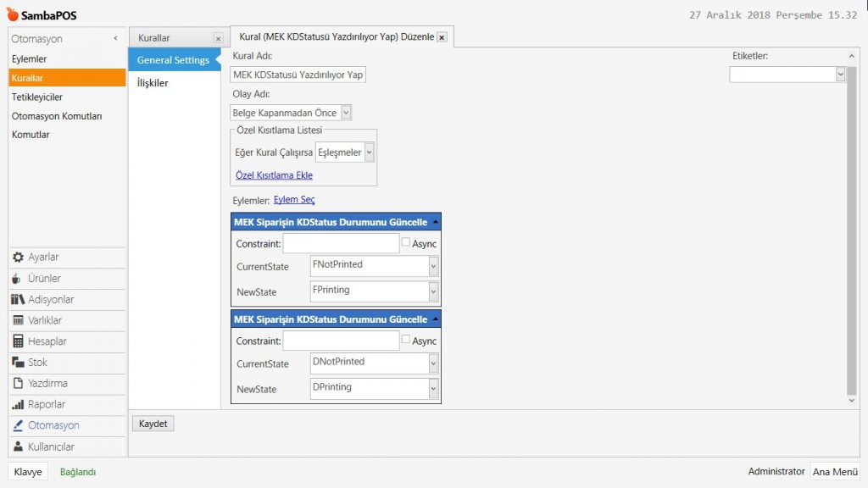Click the Kullanıcılar person icon

pyautogui.click(x=19, y=446)
